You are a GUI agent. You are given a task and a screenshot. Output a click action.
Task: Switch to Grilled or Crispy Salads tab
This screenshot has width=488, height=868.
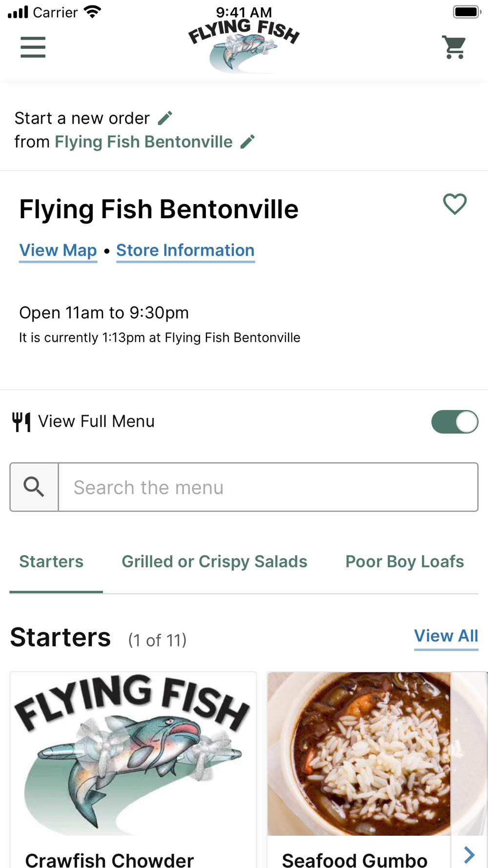click(x=214, y=561)
